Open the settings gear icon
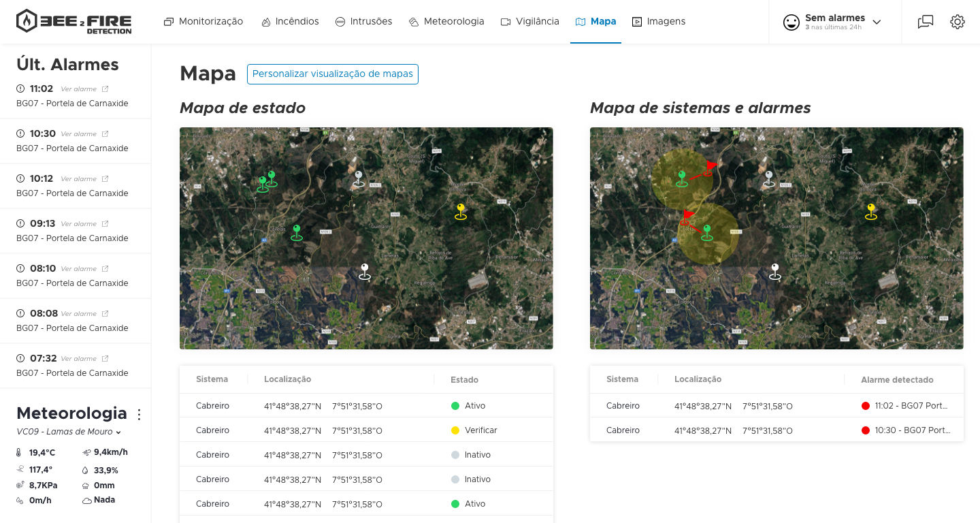Screen dimensions: 980x523 (958, 22)
